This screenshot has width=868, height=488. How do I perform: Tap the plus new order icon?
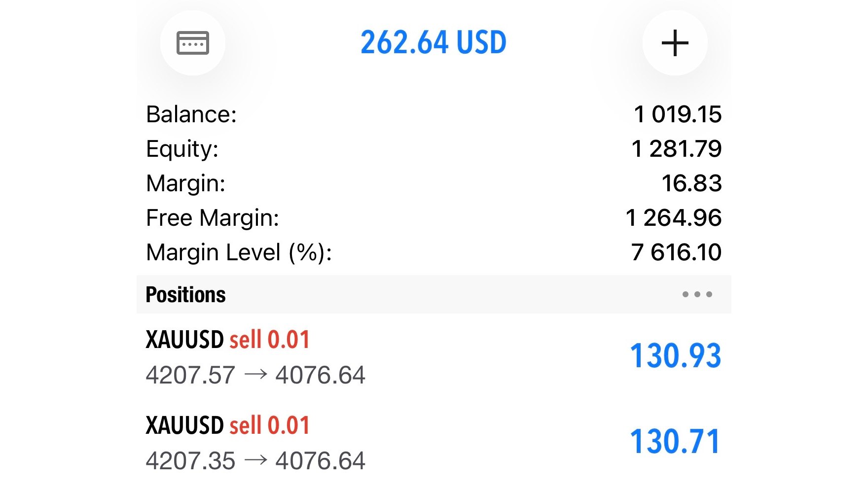click(x=675, y=43)
